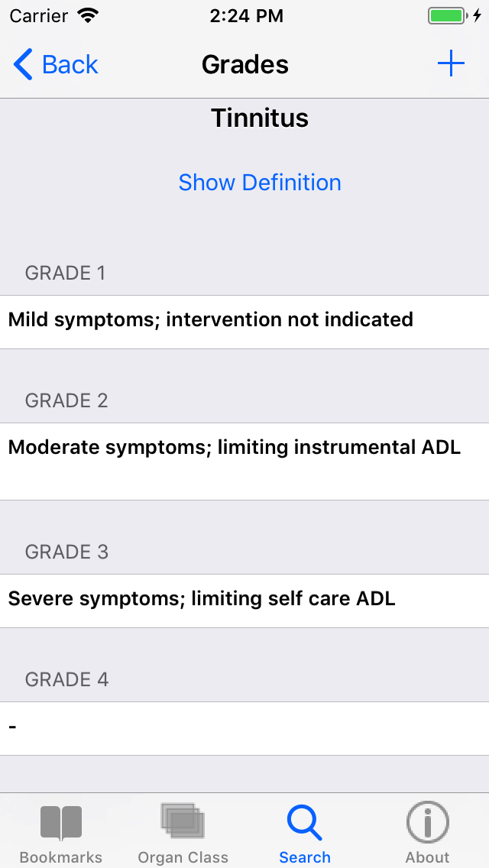Image resolution: width=489 pixels, height=868 pixels.
Task: Open the Organ Class stacked icon
Action: [183, 821]
